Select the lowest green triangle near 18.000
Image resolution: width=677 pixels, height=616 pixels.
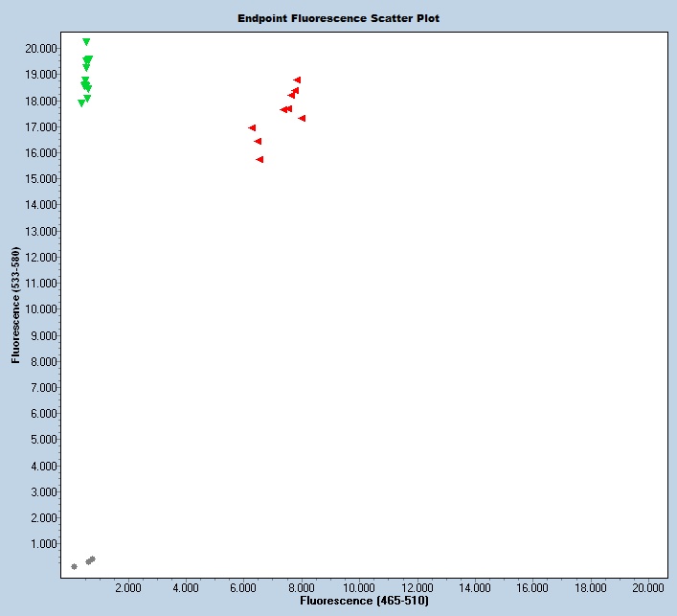click(x=81, y=103)
